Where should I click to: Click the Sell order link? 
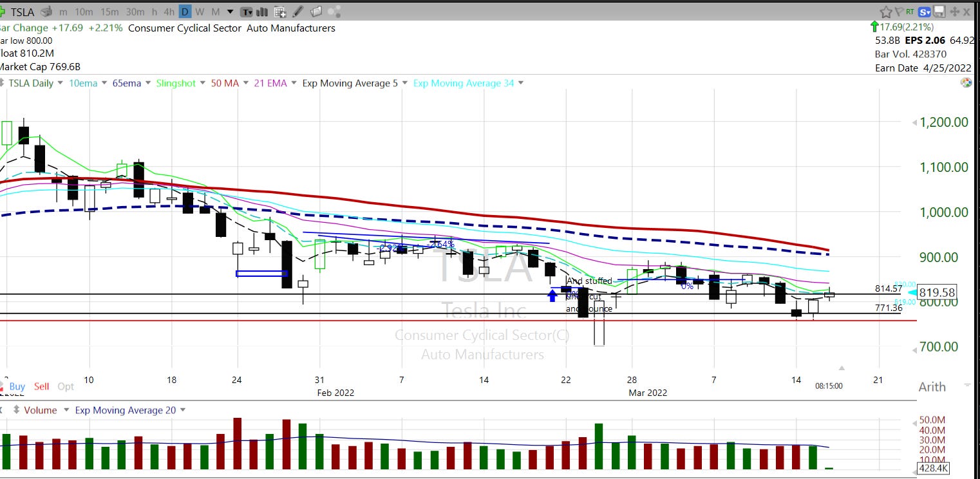(41, 386)
